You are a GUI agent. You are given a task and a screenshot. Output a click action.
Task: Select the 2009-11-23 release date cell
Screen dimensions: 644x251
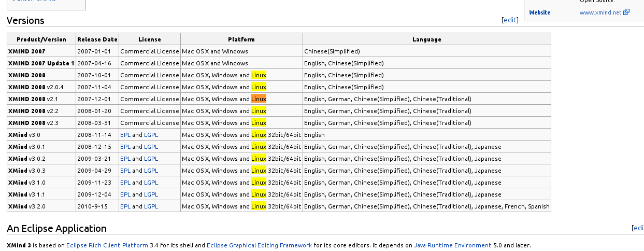[97, 183]
